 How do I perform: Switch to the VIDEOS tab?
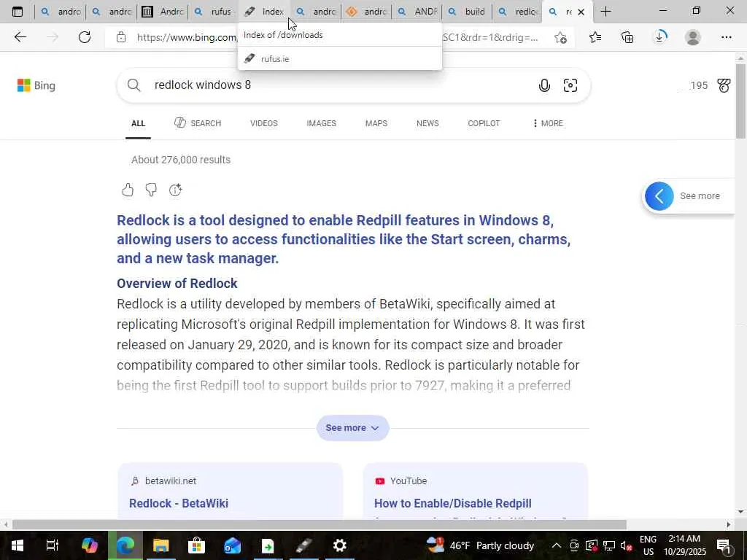click(264, 123)
